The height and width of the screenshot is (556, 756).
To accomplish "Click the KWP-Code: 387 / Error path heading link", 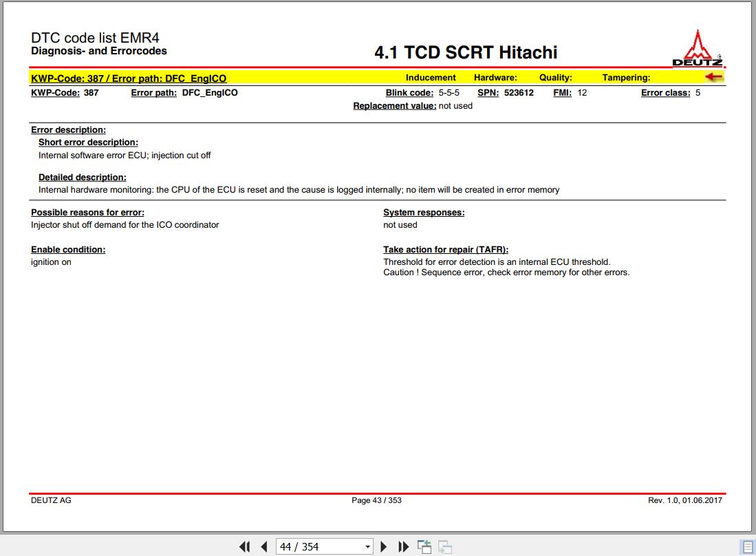I will tap(129, 78).
